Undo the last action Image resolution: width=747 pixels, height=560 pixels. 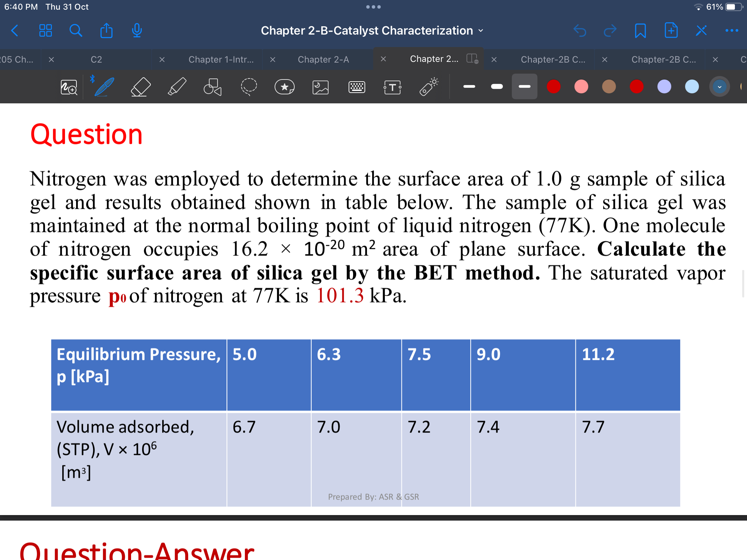(x=580, y=31)
